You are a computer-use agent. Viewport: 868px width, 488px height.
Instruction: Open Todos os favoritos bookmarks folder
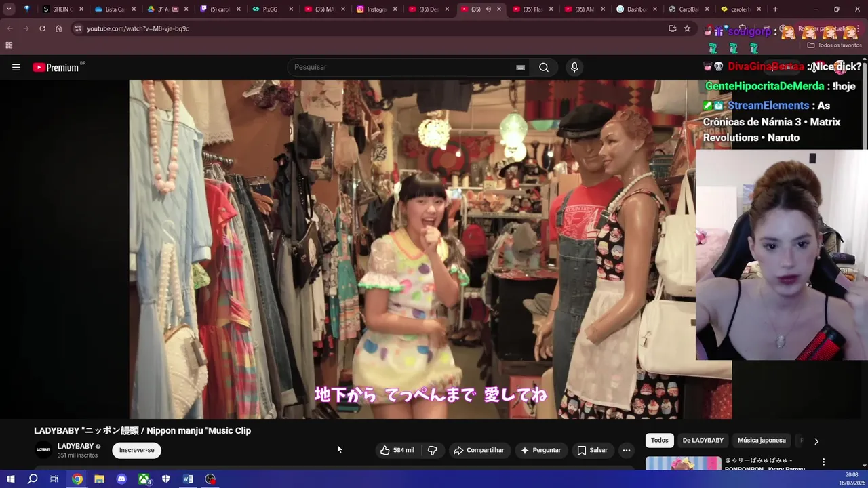[834, 45]
